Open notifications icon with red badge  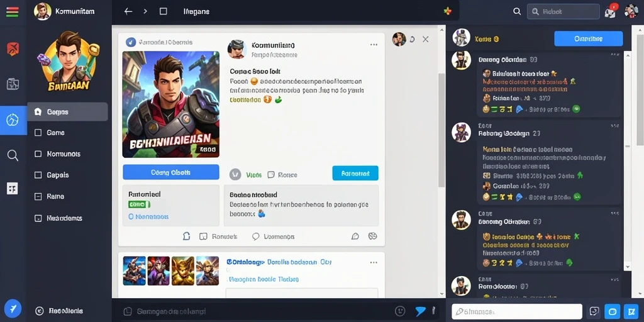[611, 11]
